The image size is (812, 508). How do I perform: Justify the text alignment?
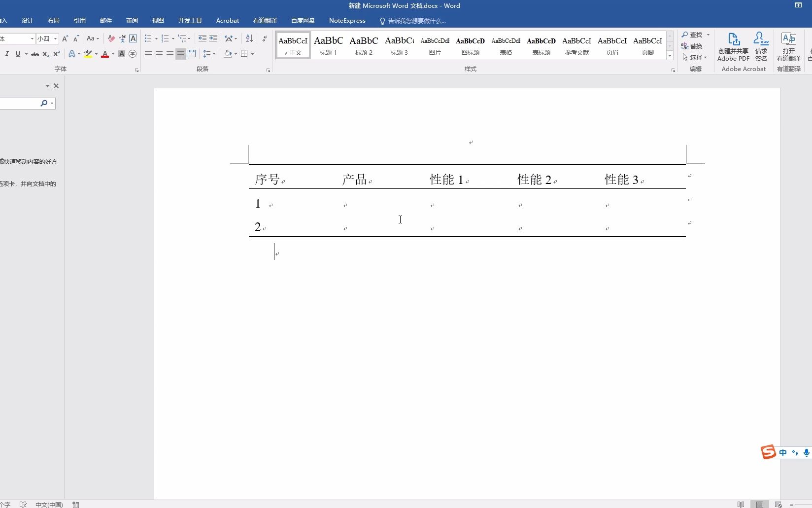coord(181,54)
